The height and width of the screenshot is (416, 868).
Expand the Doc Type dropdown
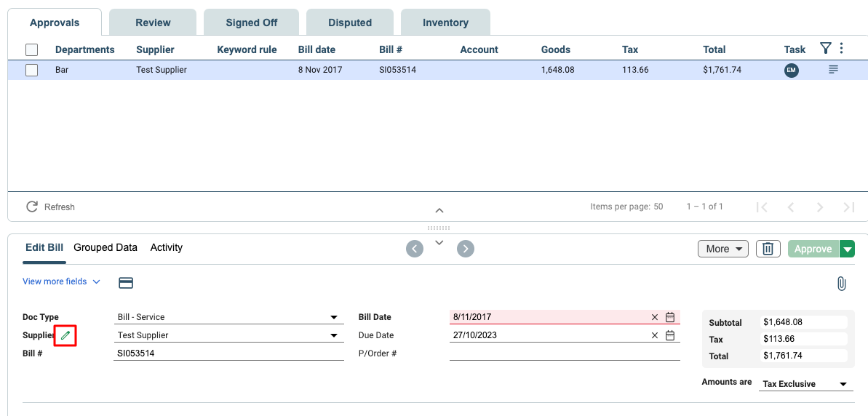coord(334,317)
